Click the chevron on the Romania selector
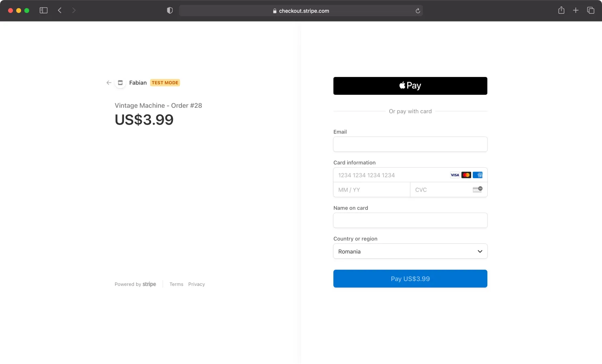This screenshot has height=364, width=602. (x=480, y=251)
